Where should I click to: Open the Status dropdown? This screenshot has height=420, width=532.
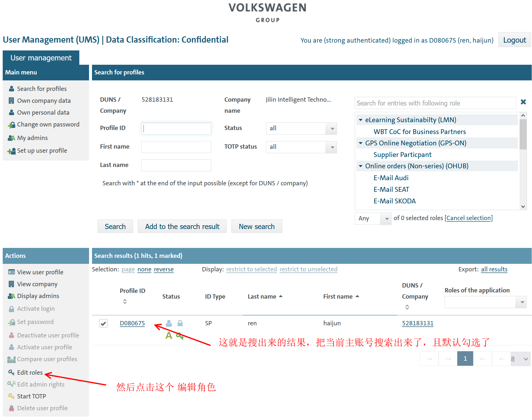tap(301, 128)
